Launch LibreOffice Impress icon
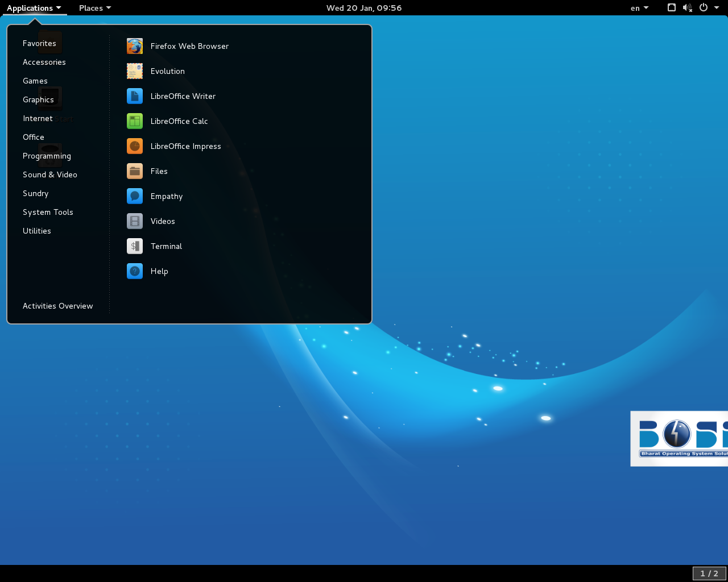 135,146
